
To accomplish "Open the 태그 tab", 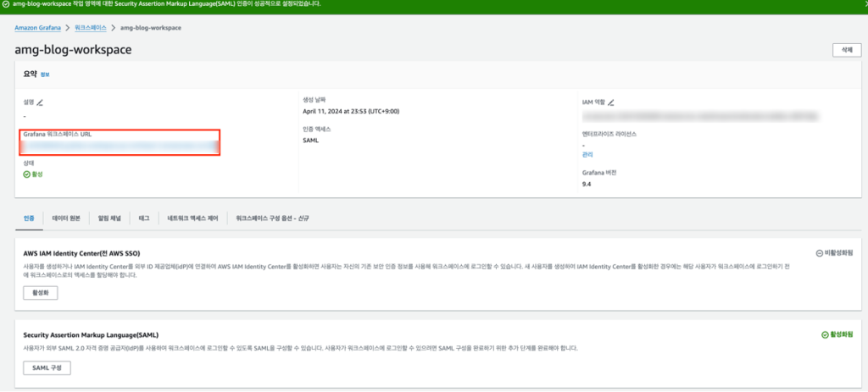I will [144, 218].
